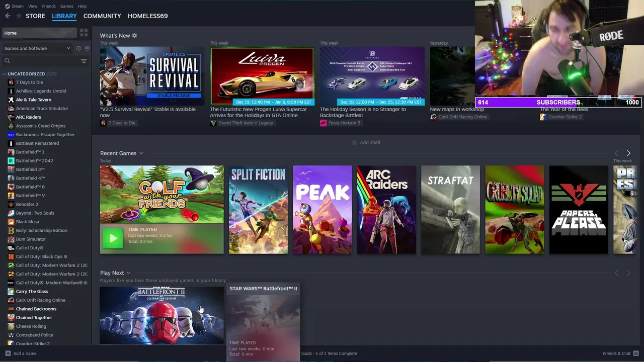Open the Luiva Progen GTA news thumbnail
Screen dimensions: 644x362
point(262,76)
